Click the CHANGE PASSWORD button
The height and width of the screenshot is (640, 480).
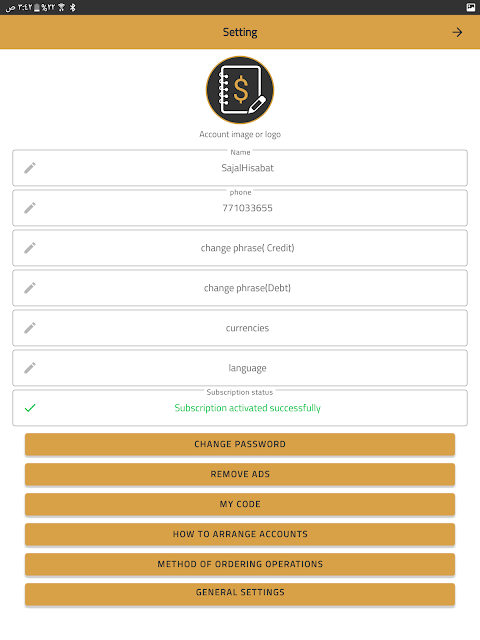coord(240,444)
